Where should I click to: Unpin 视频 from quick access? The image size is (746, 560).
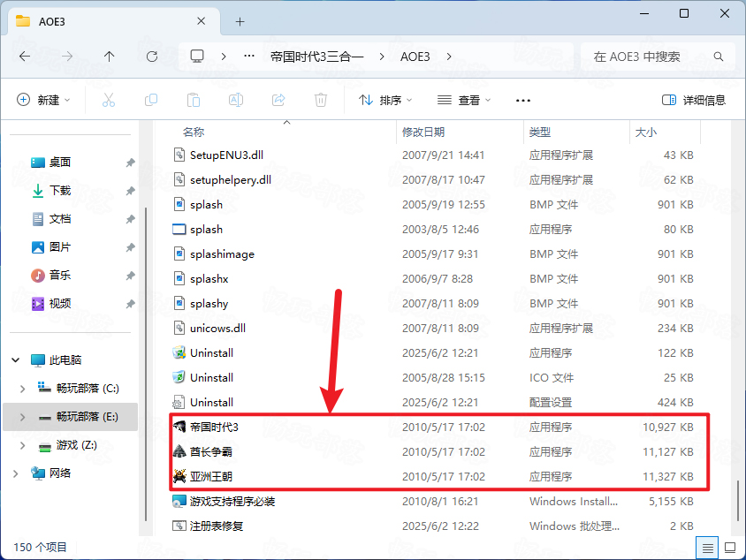130,304
